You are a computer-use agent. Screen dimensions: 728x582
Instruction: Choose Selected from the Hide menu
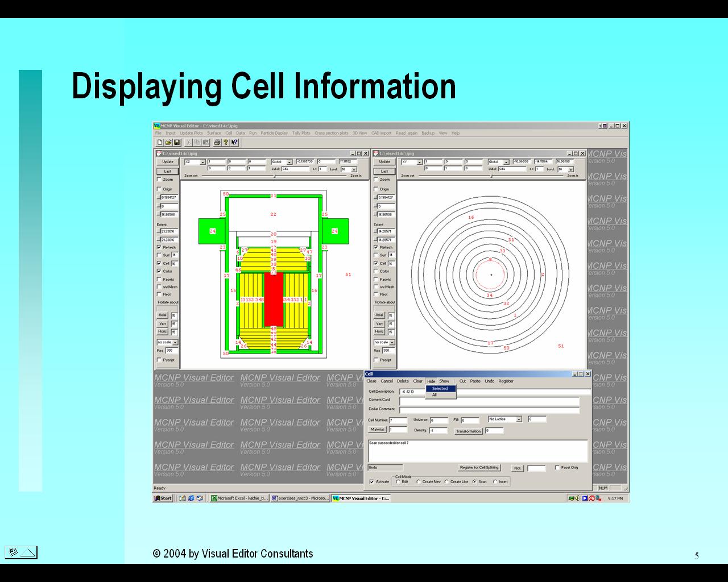[441, 389]
